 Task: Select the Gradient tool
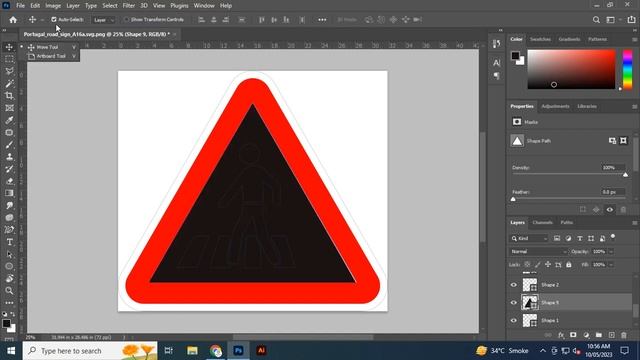tap(9, 193)
